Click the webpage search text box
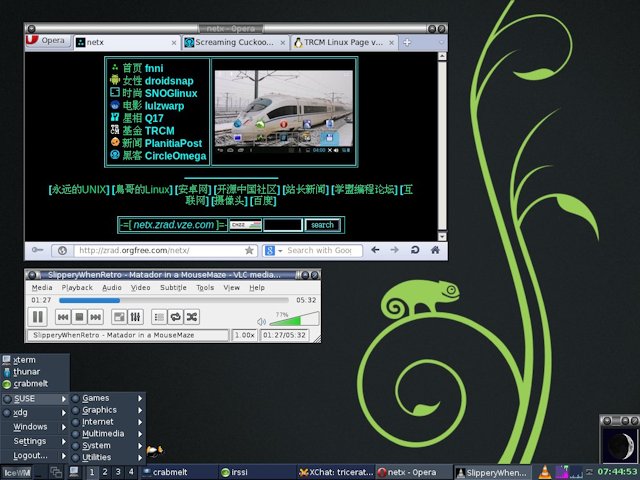Image resolution: width=640 pixels, height=480 pixels. click(x=282, y=225)
